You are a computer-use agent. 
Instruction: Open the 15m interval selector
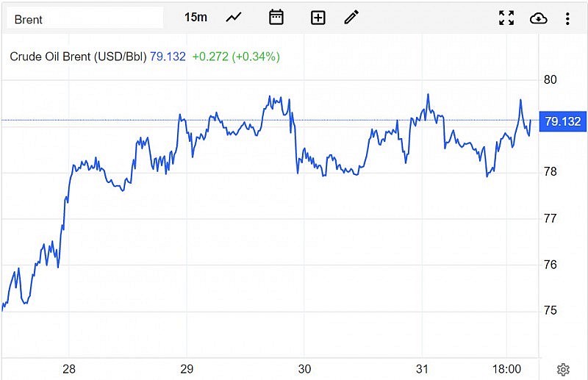[x=196, y=17]
